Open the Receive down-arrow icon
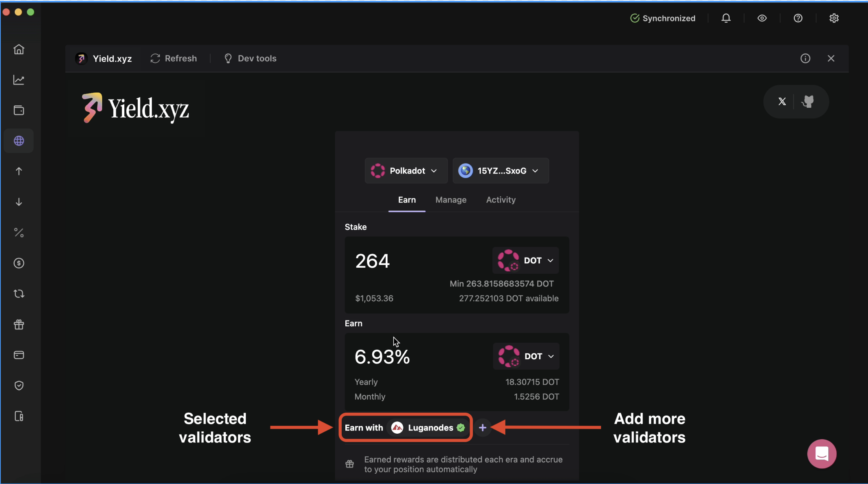Viewport: 868px width, 484px height. coord(19,202)
